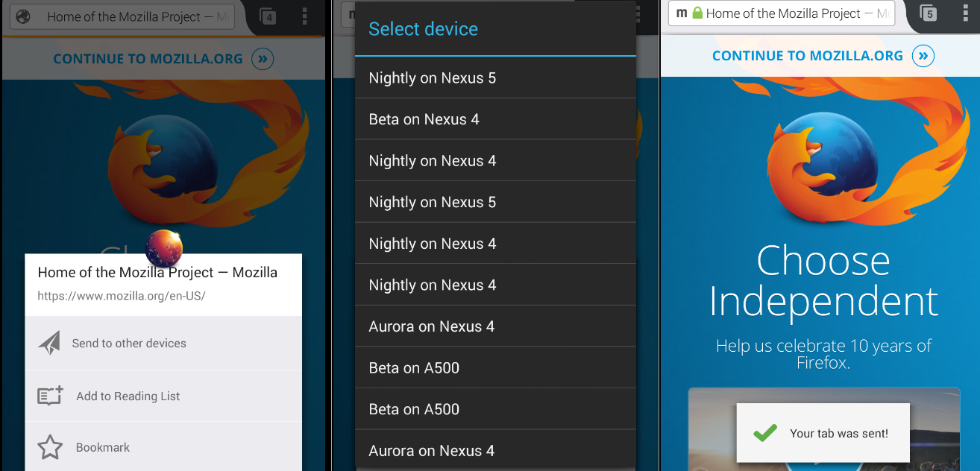Tap the Firefox Nightly globe icon above share sheet
This screenshot has width=980, height=471.
tap(164, 249)
